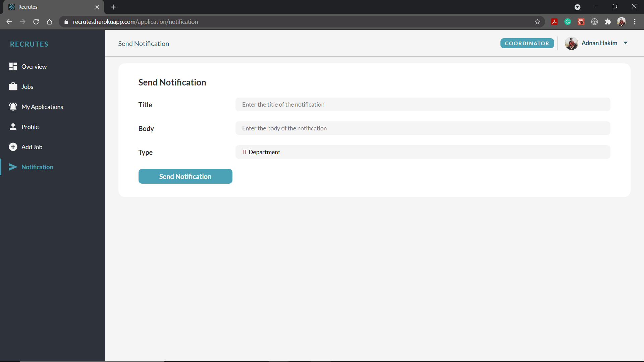This screenshot has height=362, width=644.
Task: Click the COORDINATOR role badge
Action: 527,43
